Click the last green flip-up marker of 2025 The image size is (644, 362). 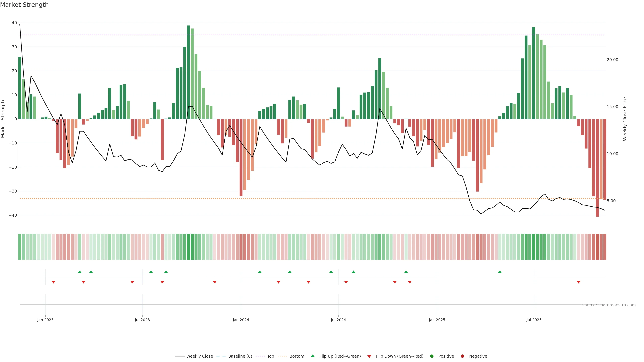(x=500, y=272)
